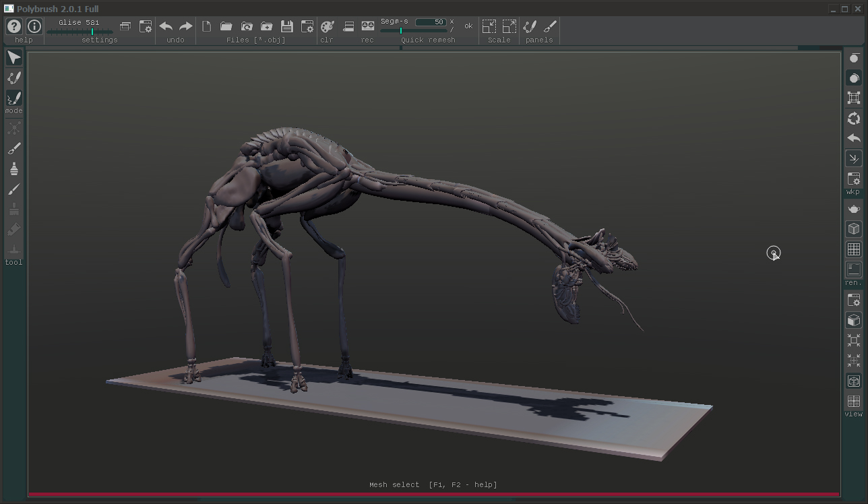868x504 pixels.
Task: Open the color palette in the clr section
Action: tap(327, 26)
